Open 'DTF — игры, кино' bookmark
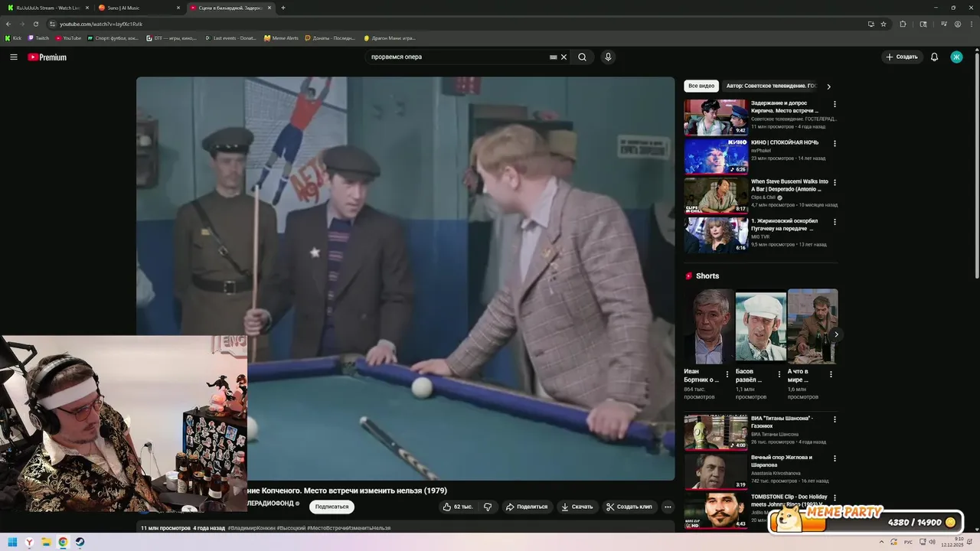The image size is (980, 551). coord(171,37)
